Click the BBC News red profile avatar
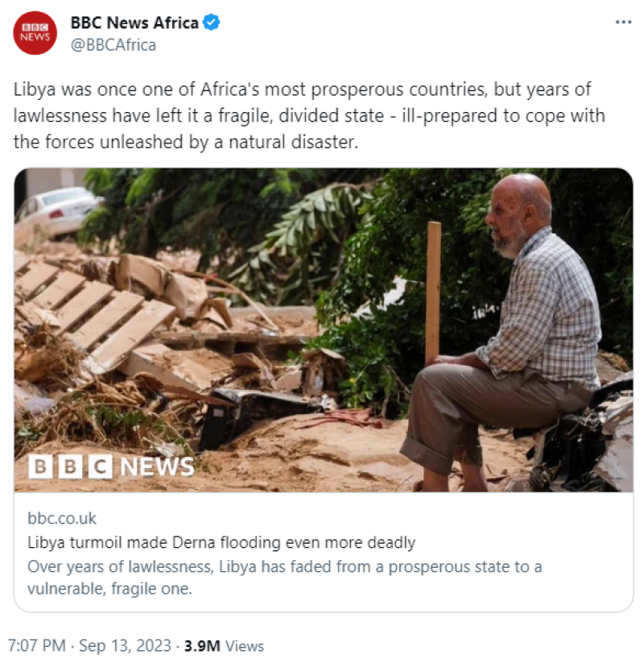This screenshot has height=659, width=644. 35,33
